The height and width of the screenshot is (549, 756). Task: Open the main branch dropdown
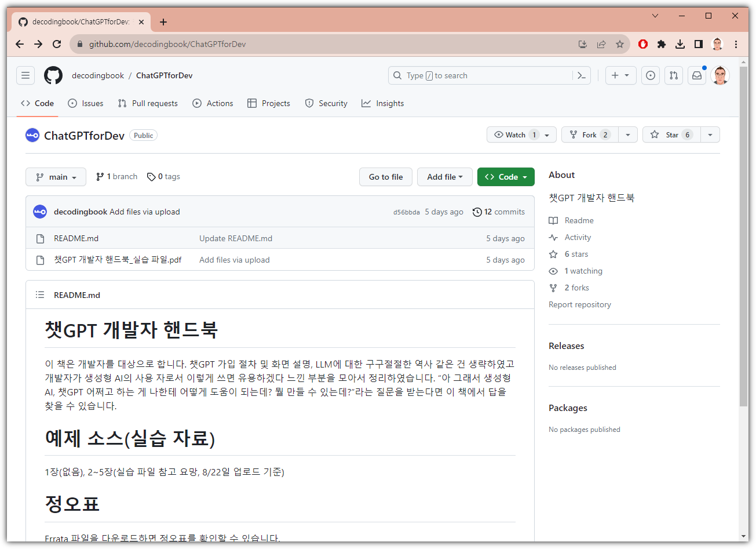(x=56, y=177)
